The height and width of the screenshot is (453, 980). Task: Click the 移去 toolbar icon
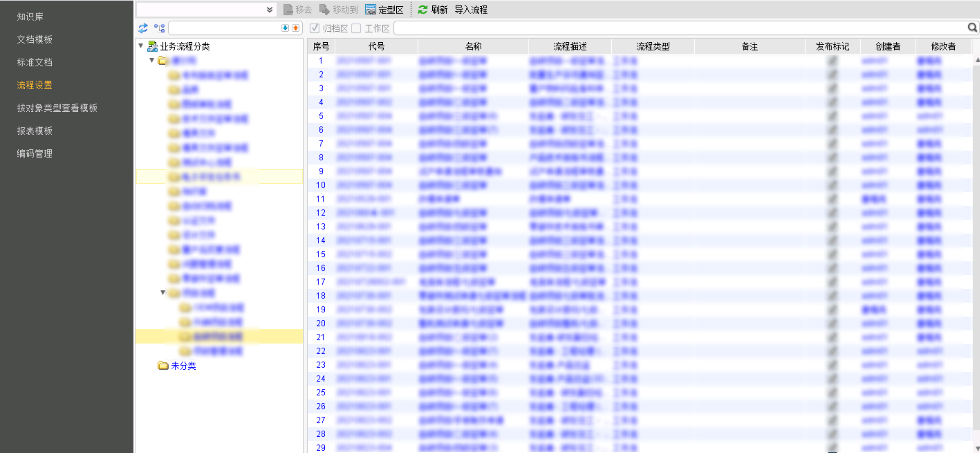288,9
